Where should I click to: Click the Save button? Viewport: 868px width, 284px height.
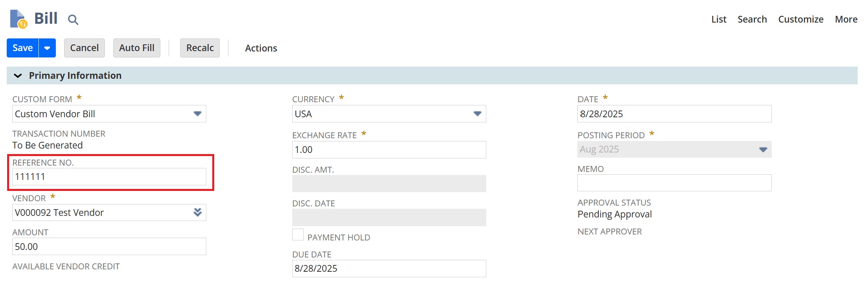(x=23, y=48)
